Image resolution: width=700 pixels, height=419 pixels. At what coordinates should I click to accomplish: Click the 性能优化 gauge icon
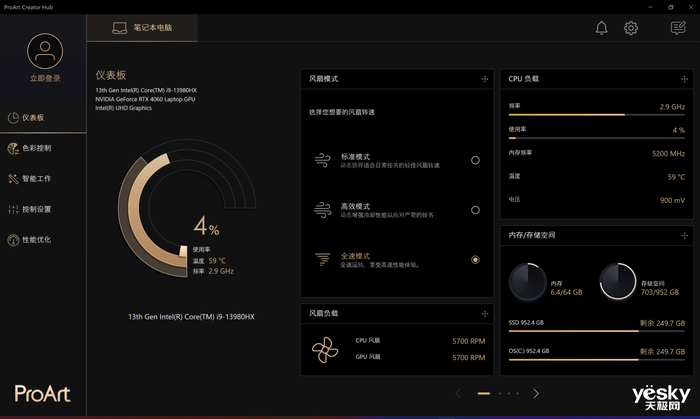pyautogui.click(x=13, y=240)
